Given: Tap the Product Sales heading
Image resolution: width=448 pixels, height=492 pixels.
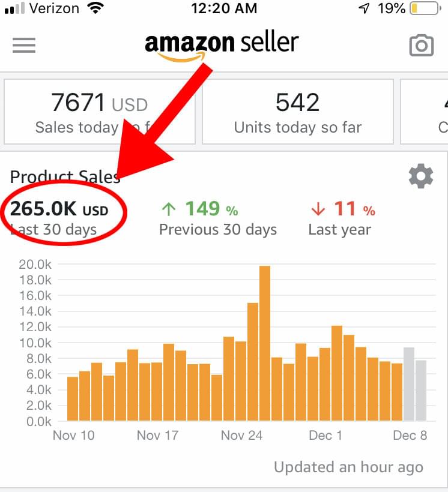Looking at the screenshot, I should point(65,177).
